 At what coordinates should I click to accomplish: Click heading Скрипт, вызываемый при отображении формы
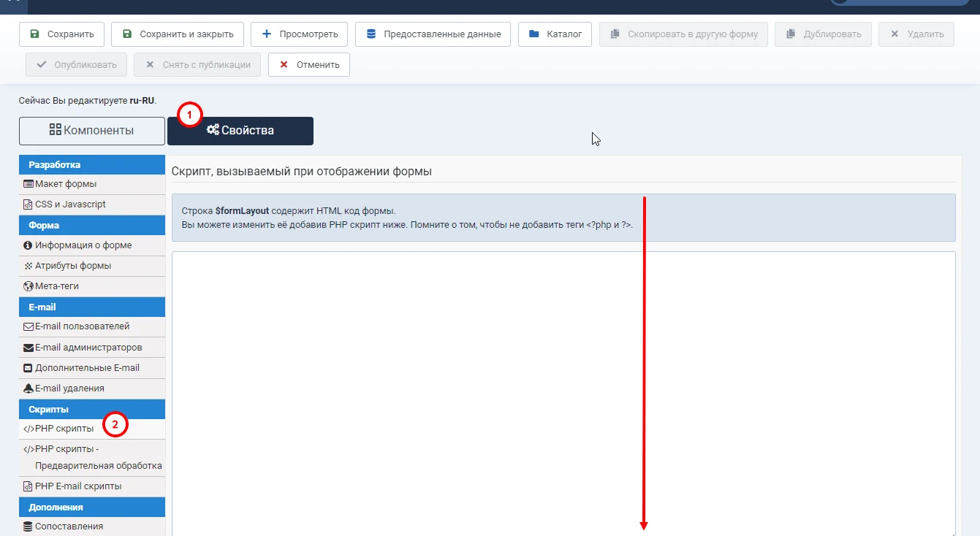tap(301, 172)
